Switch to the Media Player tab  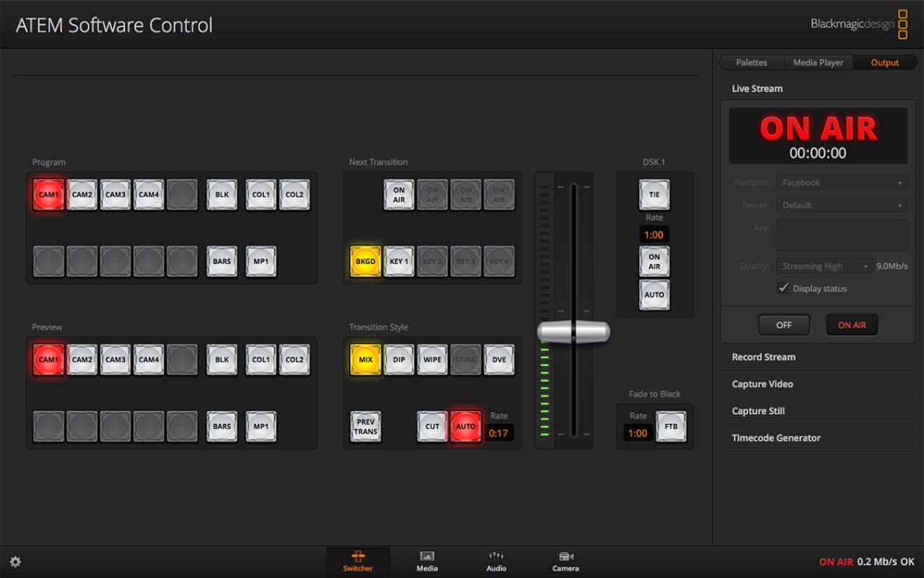point(818,63)
